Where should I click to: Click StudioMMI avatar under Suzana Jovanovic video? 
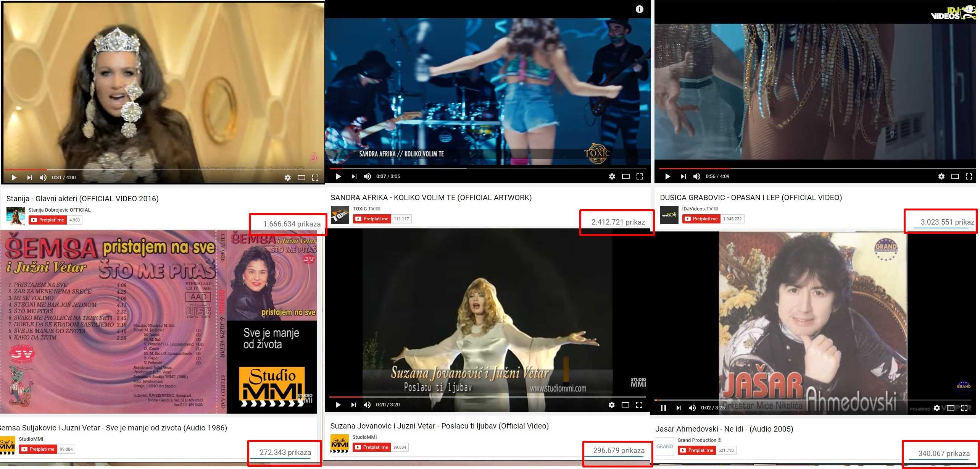tap(340, 443)
